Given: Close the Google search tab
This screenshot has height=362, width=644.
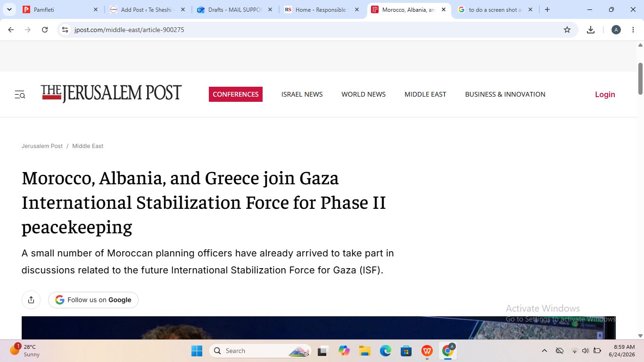Looking at the screenshot, I should (x=530, y=9).
